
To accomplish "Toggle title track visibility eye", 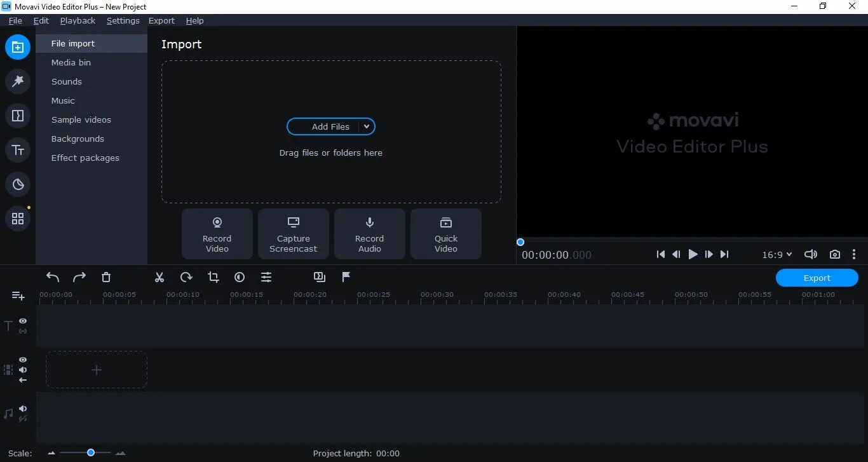I will point(23,321).
